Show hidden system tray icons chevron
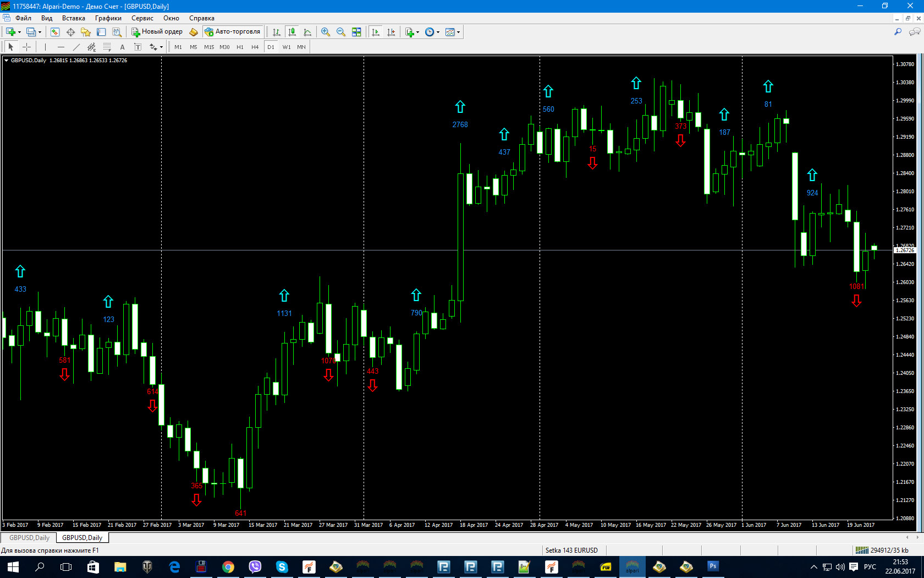924x578 pixels. coord(813,567)
